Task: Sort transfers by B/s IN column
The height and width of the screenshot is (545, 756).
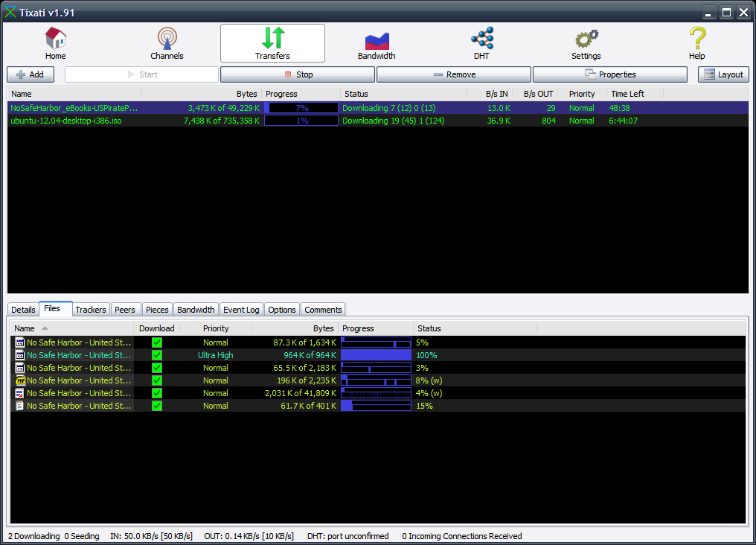Action: (x=490, y=94)
